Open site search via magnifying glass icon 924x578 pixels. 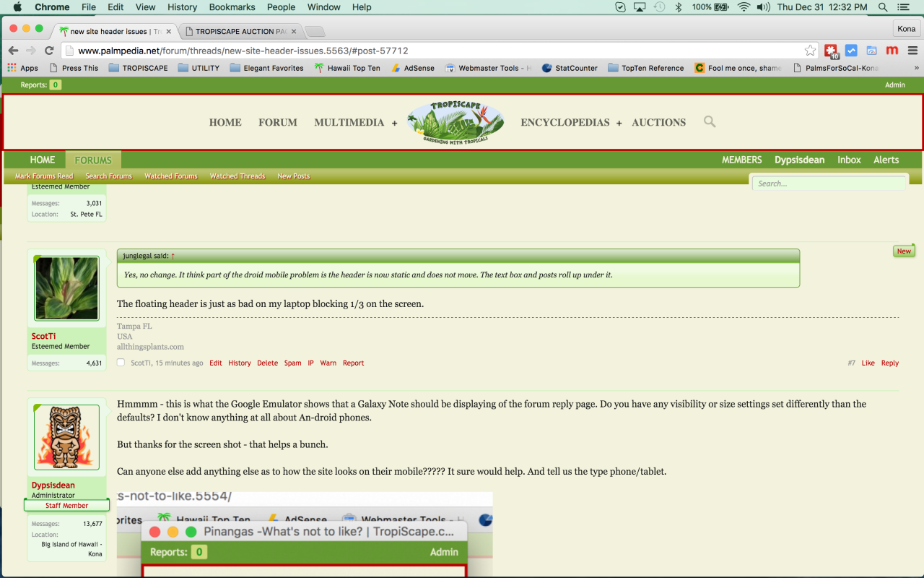click(x=710, y=121)
